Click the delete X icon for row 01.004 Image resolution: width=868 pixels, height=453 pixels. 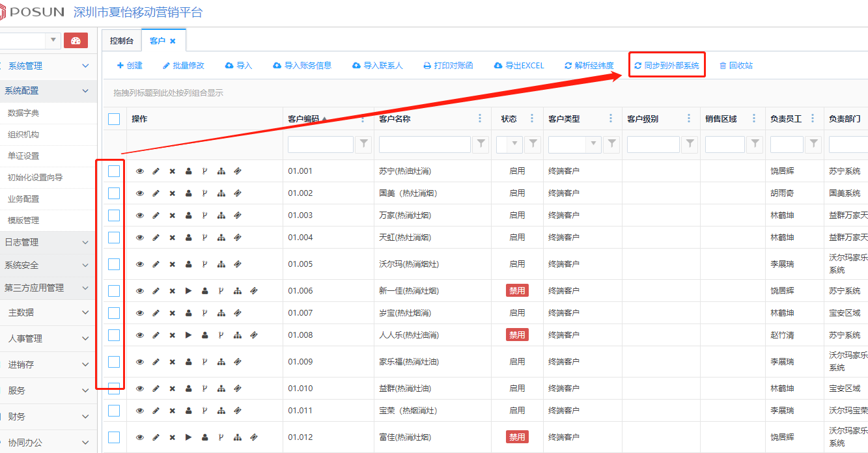(x=173, y=238)
